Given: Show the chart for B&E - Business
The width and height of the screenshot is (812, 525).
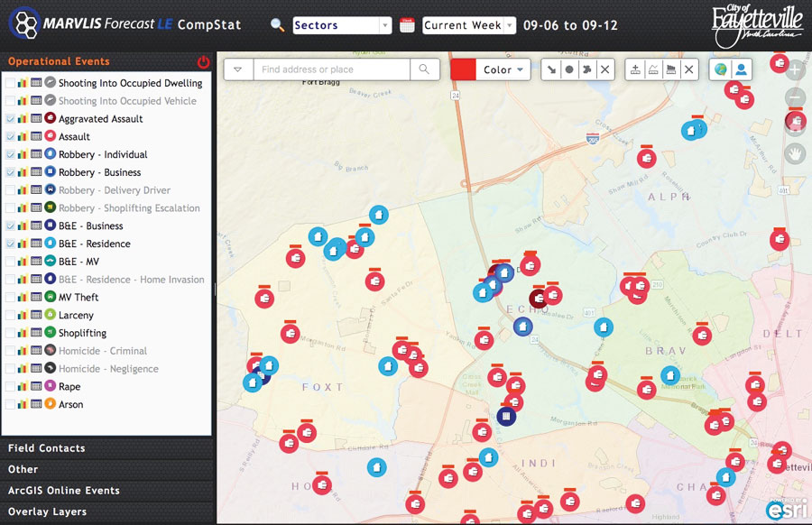Looking at the screenshot, I should (x=23, y=226).
